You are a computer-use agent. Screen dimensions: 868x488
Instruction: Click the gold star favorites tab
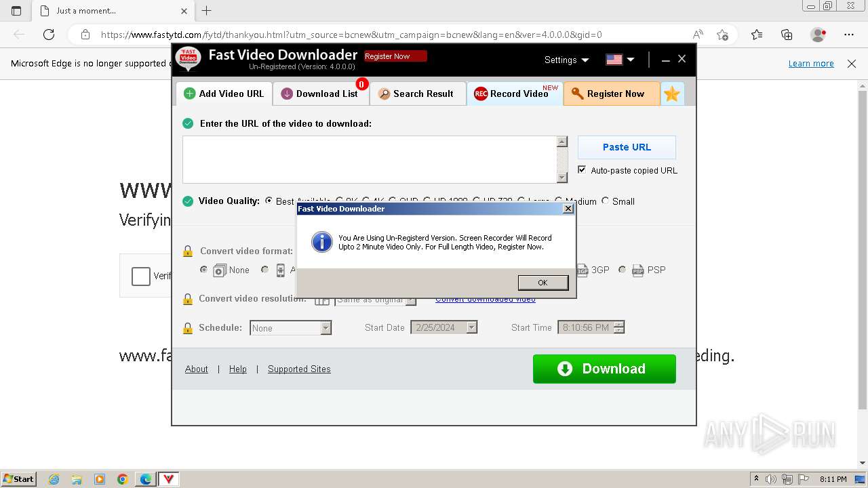click(x=672, y=94)
